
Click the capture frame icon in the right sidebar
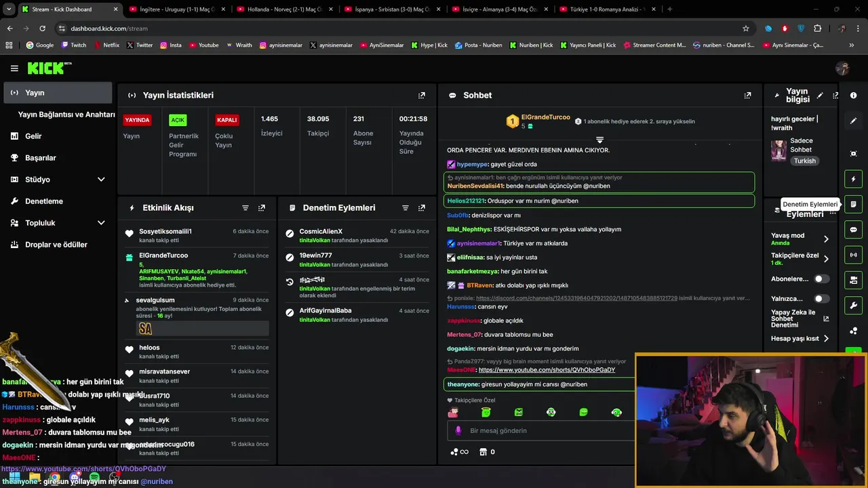[854, 154]
